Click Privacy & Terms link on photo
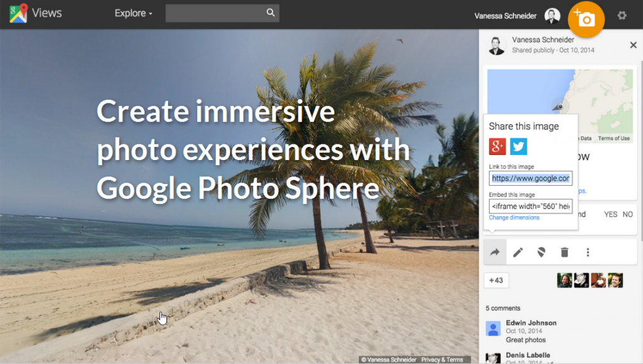The height and width of the screenshot is (364, 643). (x=442, y=360)
